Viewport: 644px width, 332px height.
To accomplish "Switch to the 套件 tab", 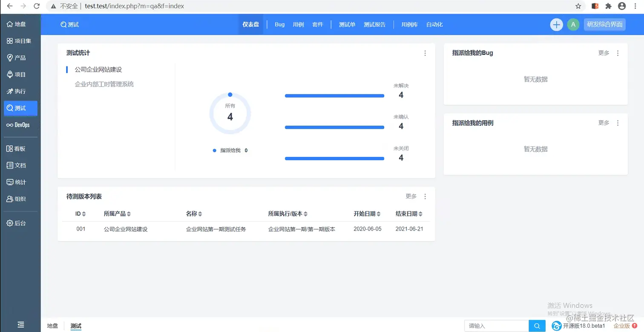I will pos(318,25).
